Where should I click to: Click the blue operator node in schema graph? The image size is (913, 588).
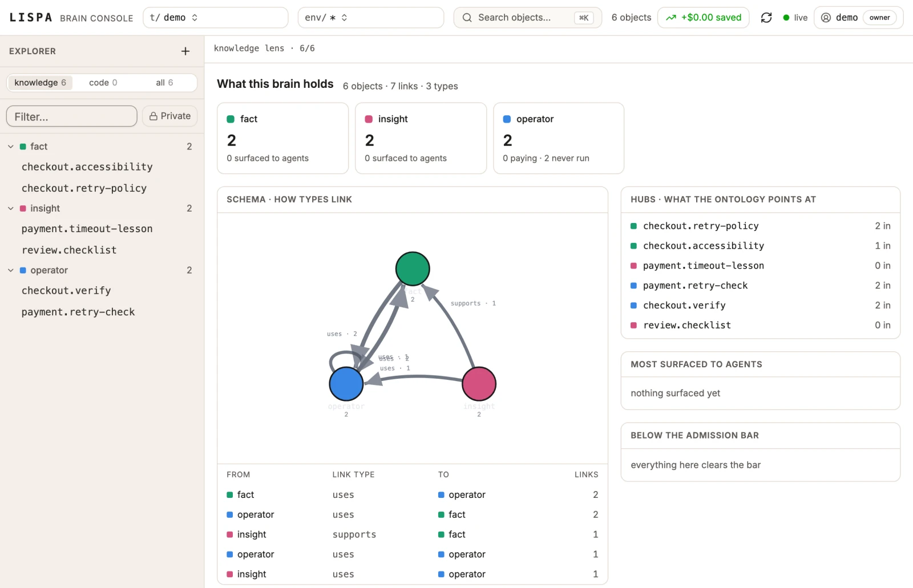pos(346,384)
